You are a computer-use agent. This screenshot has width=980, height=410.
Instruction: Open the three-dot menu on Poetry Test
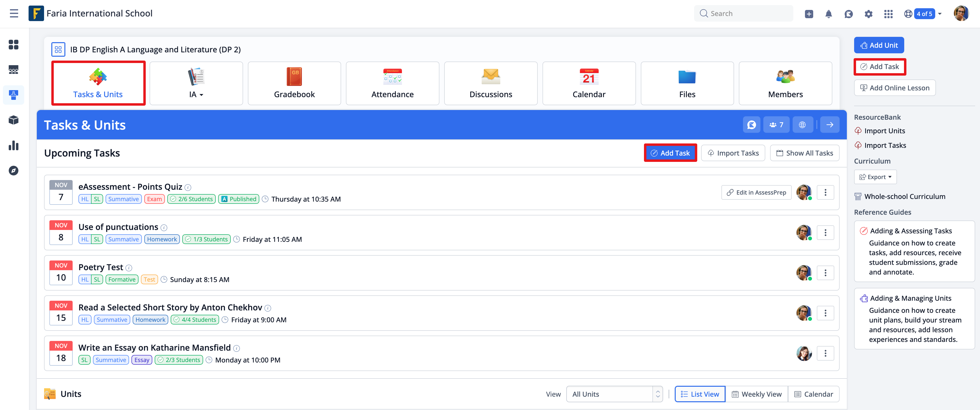click(x=825, y=273)
